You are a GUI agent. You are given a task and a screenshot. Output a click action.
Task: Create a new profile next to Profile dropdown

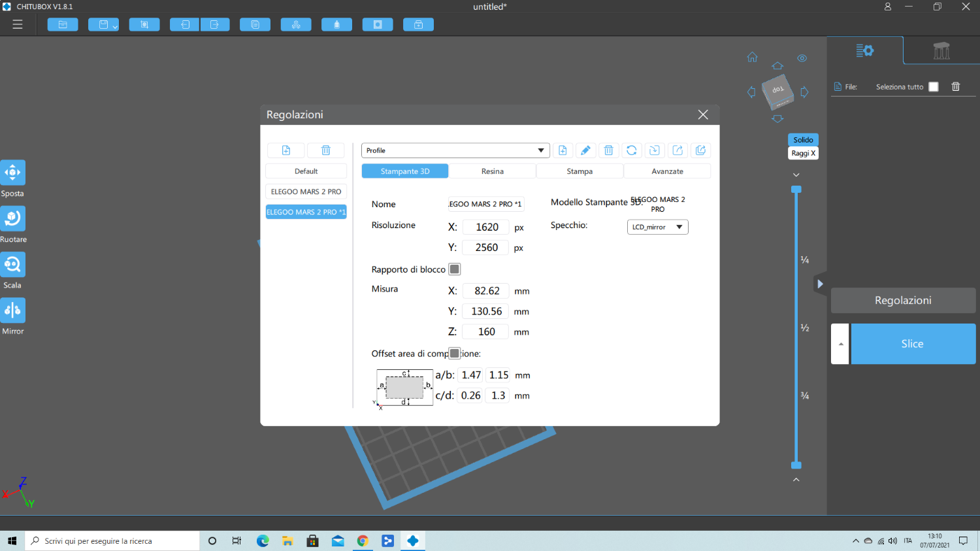click(563, 150)
